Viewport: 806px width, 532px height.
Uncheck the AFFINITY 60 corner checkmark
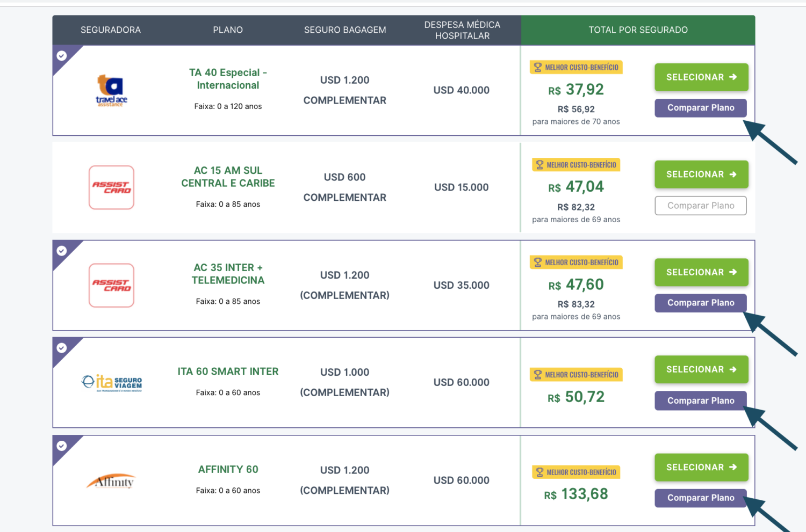pyautogui.click(x=62, y=446)
